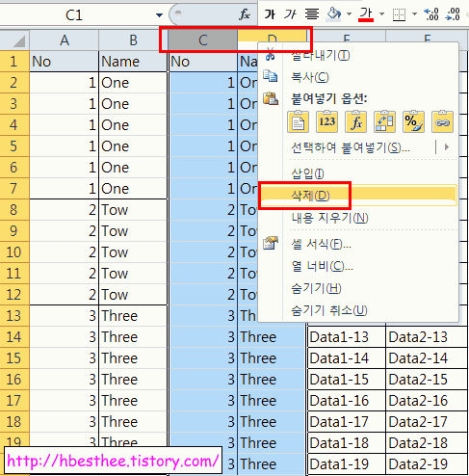Click the Paste Formatting % icon
The height and width of the screenshot is (476, 469).
(413, 121)
